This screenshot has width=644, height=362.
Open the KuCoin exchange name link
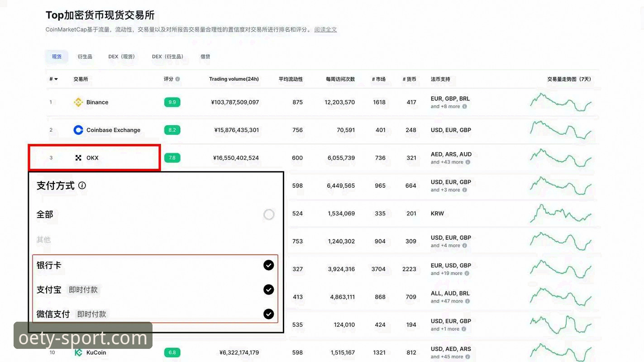(x=96, y=352)
